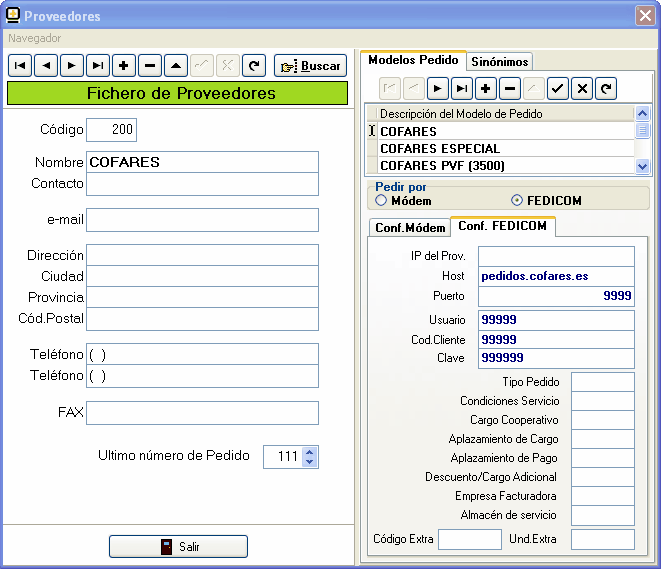661x569 pixels.
Task: Select COFARES ESPECIAL order model row
Action: point(505,148)
